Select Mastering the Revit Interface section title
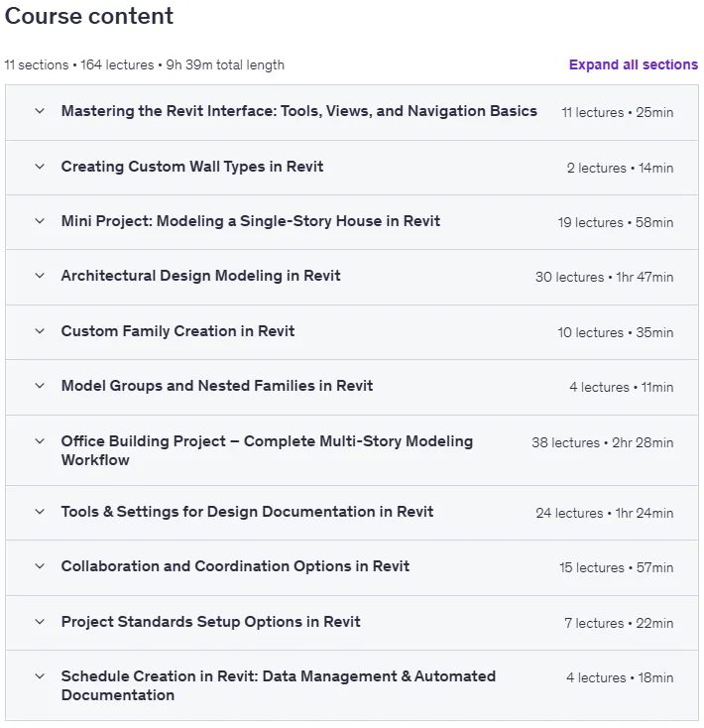Image resolution: width=704 pixels, height=728 pixels. [x=299, y=111]
